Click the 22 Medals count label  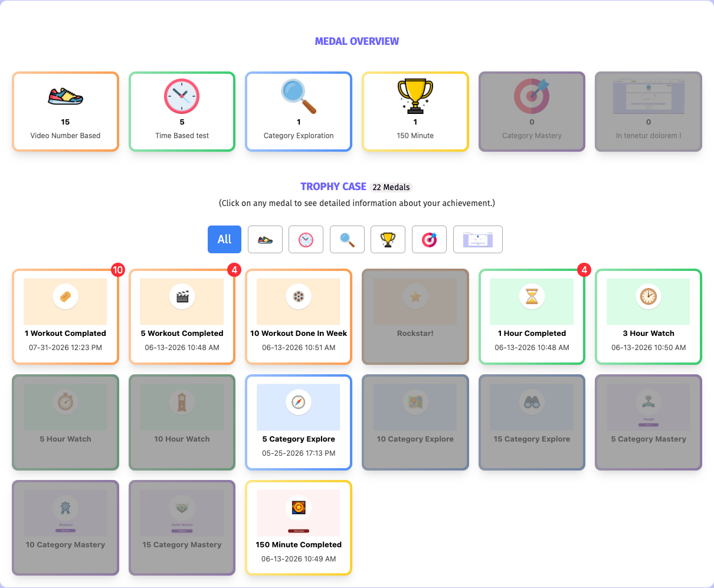(x=391, y=187)
